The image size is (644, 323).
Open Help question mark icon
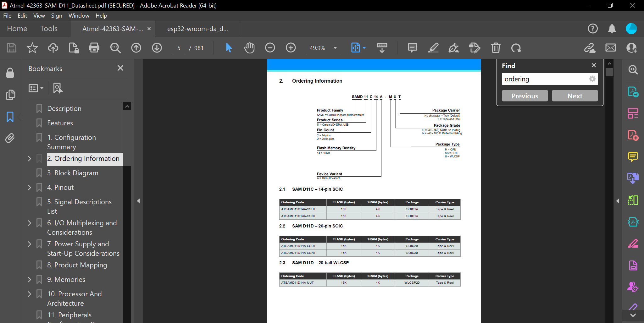pyautogui.click(x=593, y=29)
